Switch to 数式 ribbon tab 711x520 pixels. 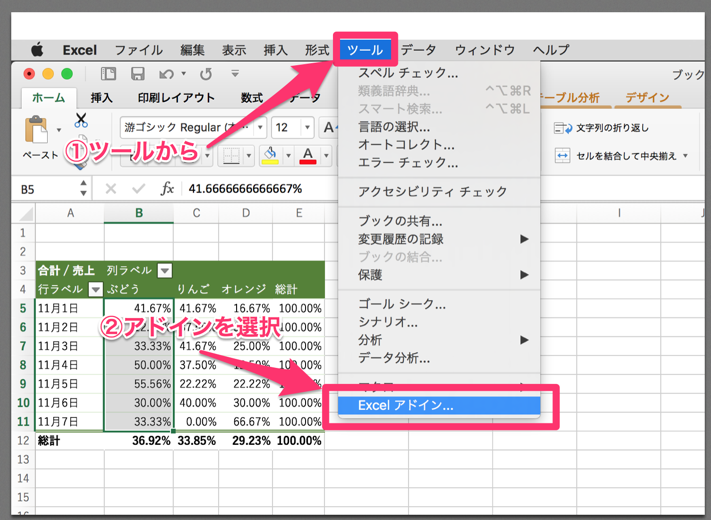point(252,97)
